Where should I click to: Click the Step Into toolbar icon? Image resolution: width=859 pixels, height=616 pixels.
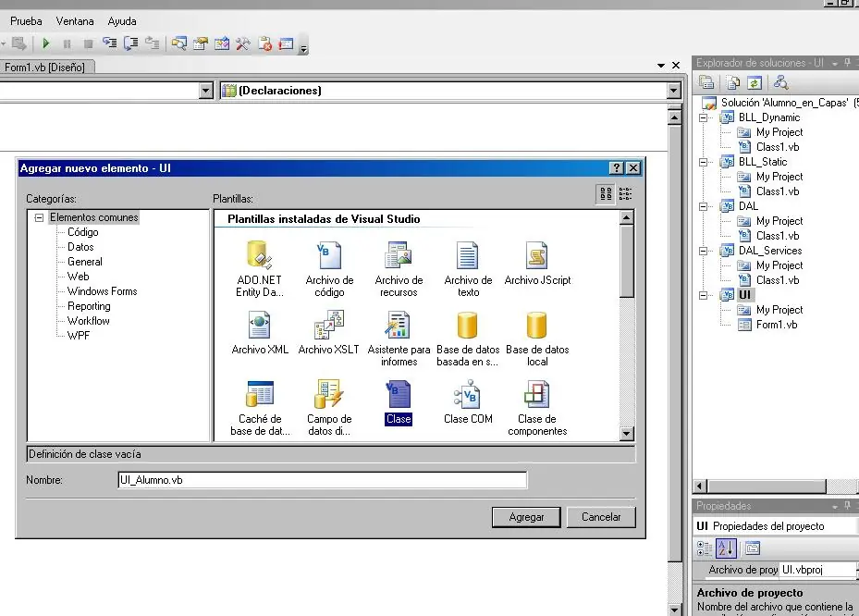coord(109,43)
